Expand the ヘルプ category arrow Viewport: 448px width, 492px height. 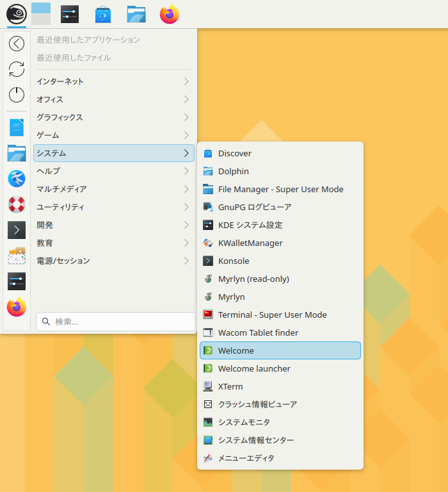click(x=186, y=171)
